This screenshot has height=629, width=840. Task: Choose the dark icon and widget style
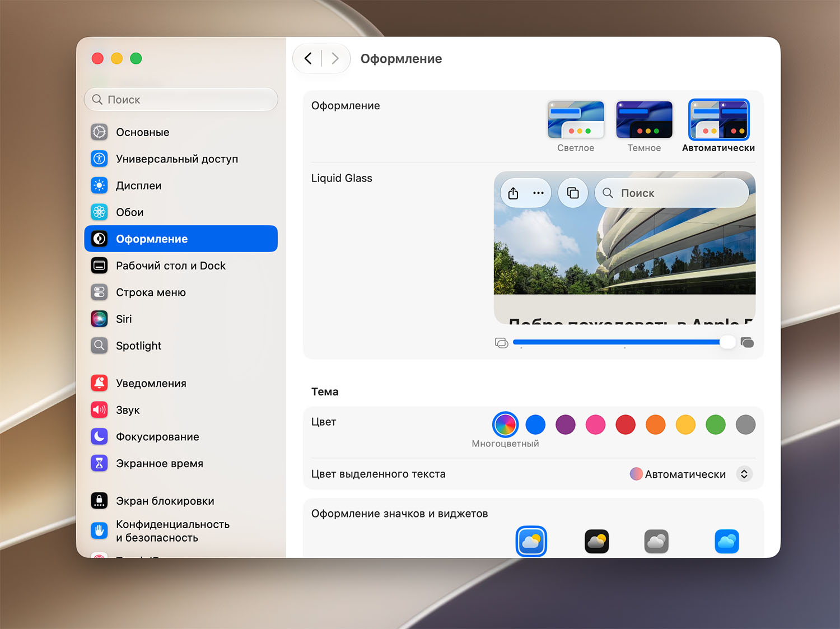(596, 541)
